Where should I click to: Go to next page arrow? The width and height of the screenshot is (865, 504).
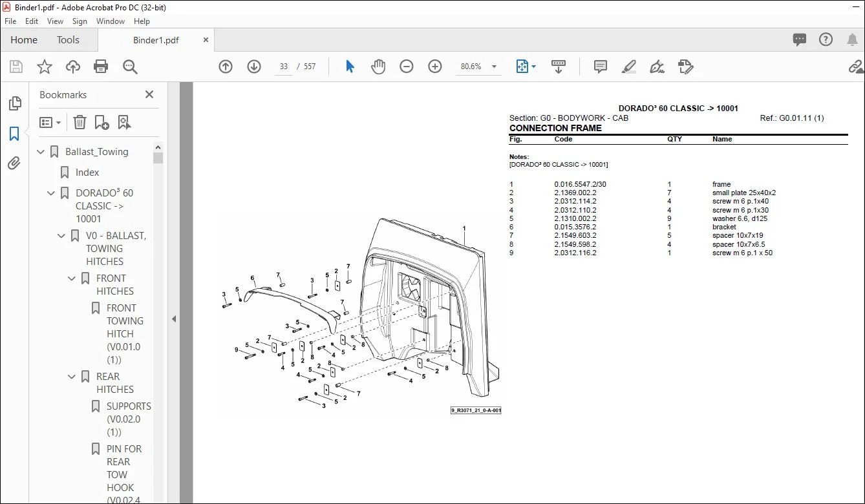254,67
